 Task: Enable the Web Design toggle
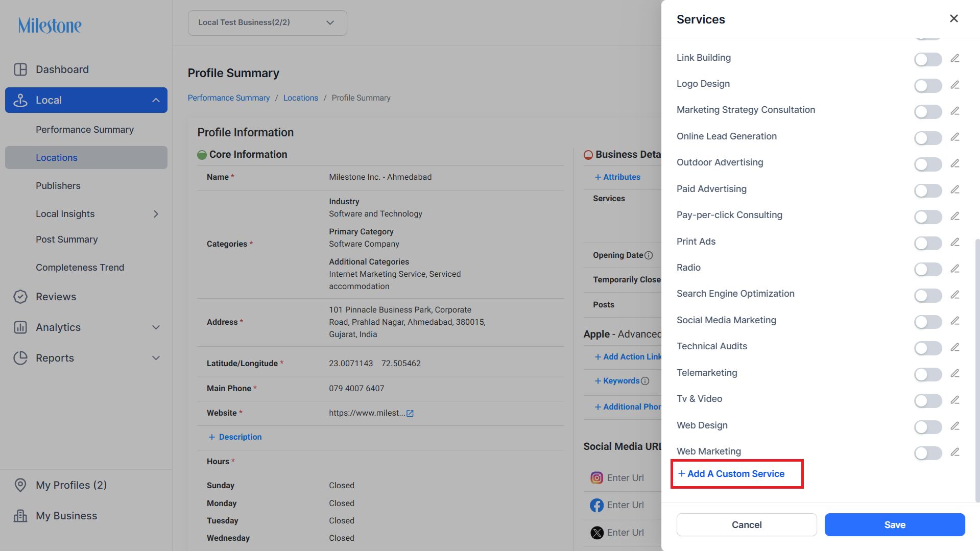[927, 427]
